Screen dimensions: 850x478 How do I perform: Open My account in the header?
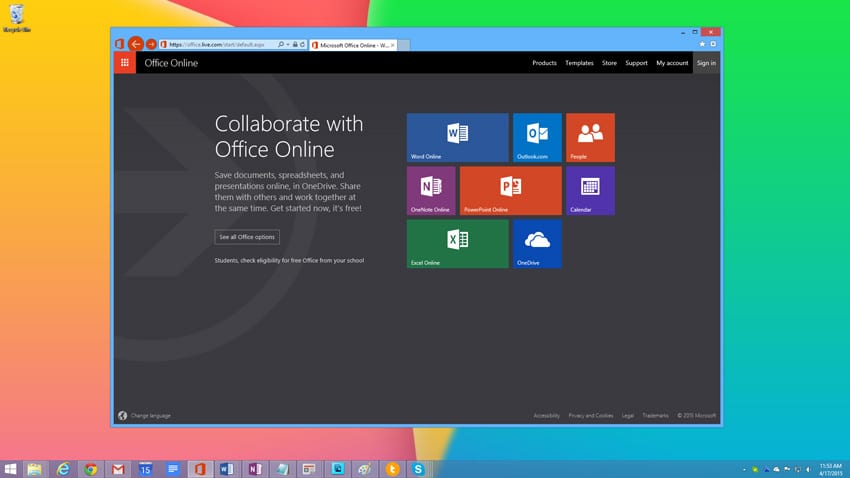click(x=672, y=63)
